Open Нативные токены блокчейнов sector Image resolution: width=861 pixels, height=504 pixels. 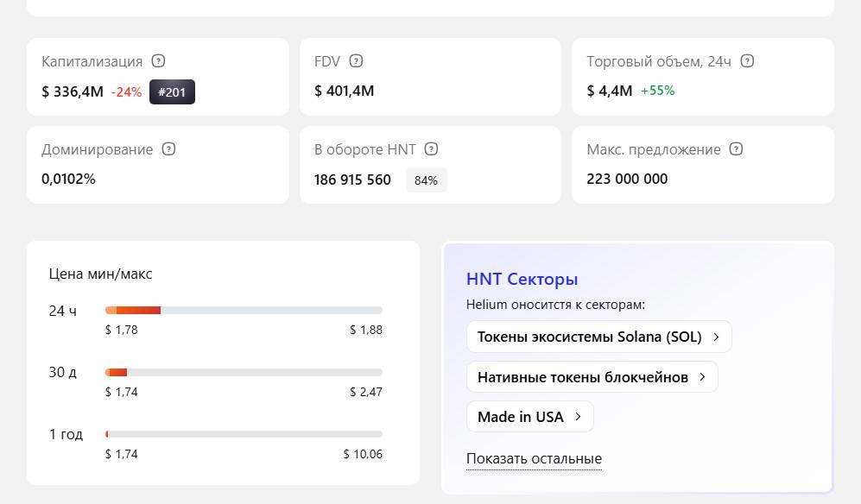point(582,377)
